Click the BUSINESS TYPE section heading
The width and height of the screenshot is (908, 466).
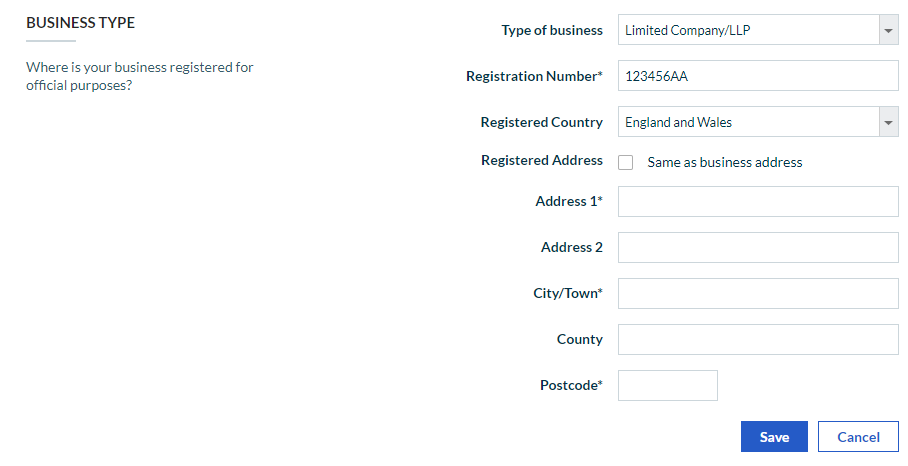pyautogui.click(x=80, y=22)
